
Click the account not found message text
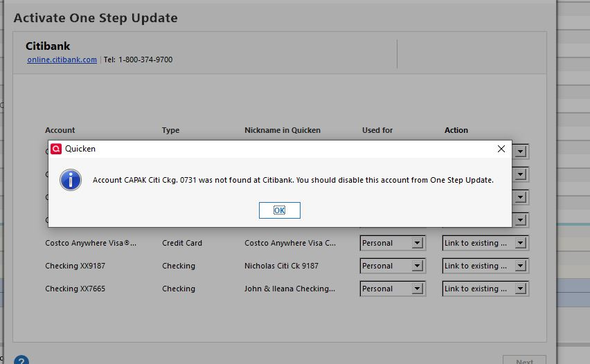pyautogui.click(x=293, y=180)
